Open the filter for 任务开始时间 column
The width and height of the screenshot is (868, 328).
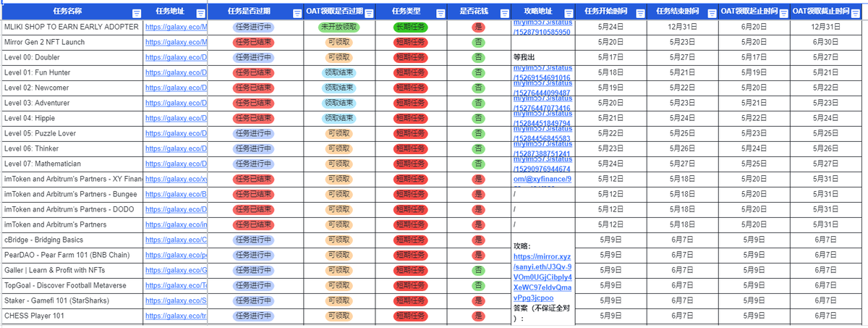[x=639, y=13]
